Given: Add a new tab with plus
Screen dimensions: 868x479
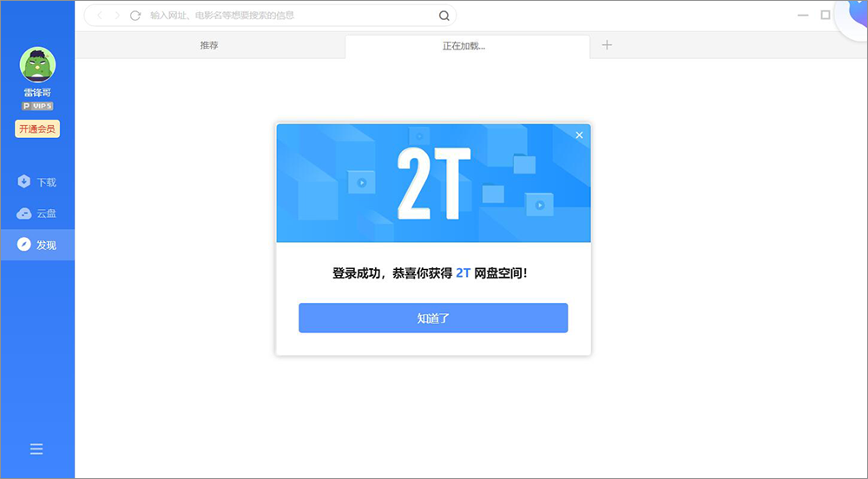Looking at the screenshot, I should [607, 45].
